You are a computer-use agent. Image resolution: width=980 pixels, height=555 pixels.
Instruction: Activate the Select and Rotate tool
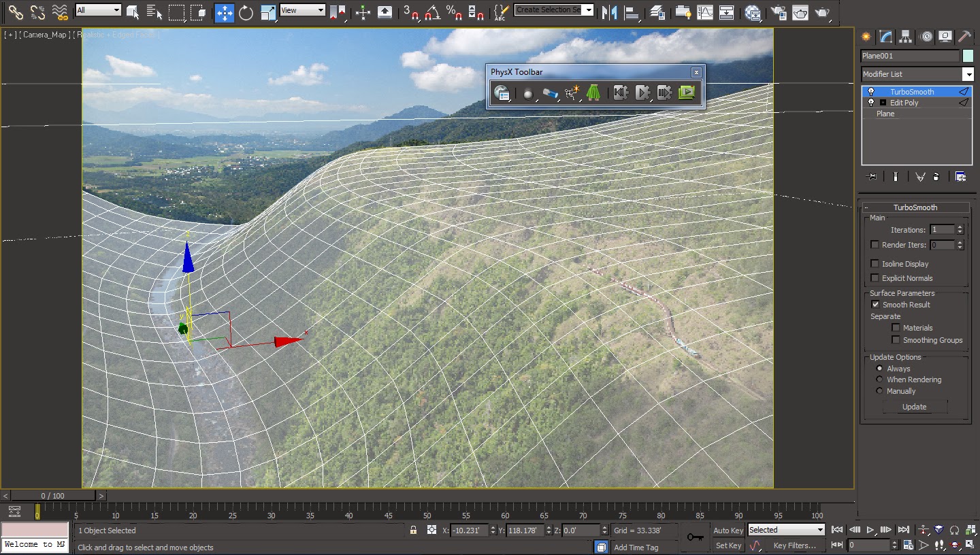click(x=246, y=12)
